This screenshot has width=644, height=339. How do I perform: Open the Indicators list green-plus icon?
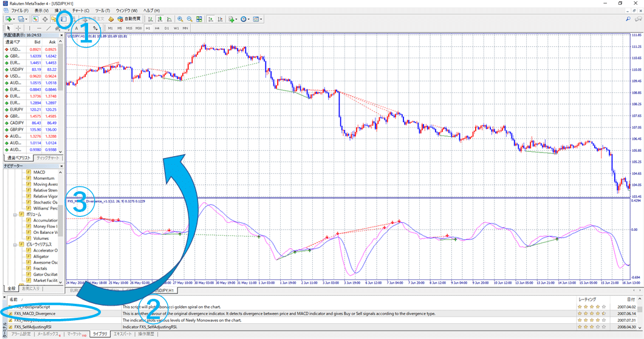coord(231,19)
